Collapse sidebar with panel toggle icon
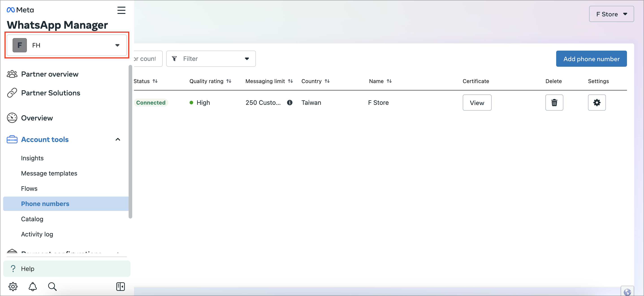644x296 pixels. [121, 286]
